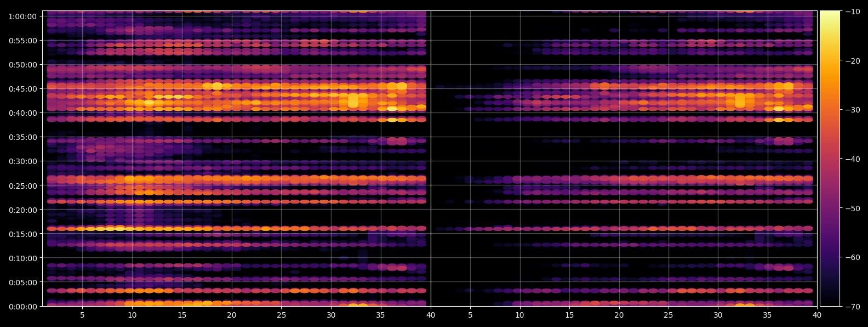Click the −50 colorbar tick label
Viewport: 868px width, 327px height.
[852, 208]
